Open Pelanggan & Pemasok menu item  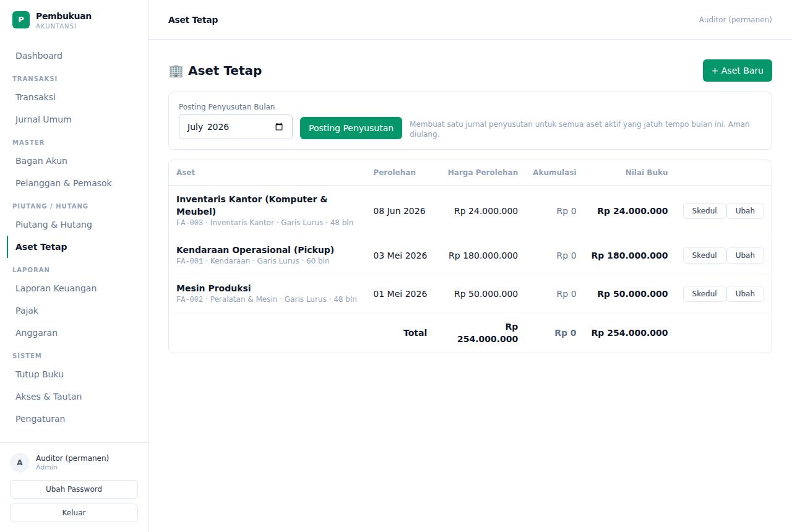[74, 183]
